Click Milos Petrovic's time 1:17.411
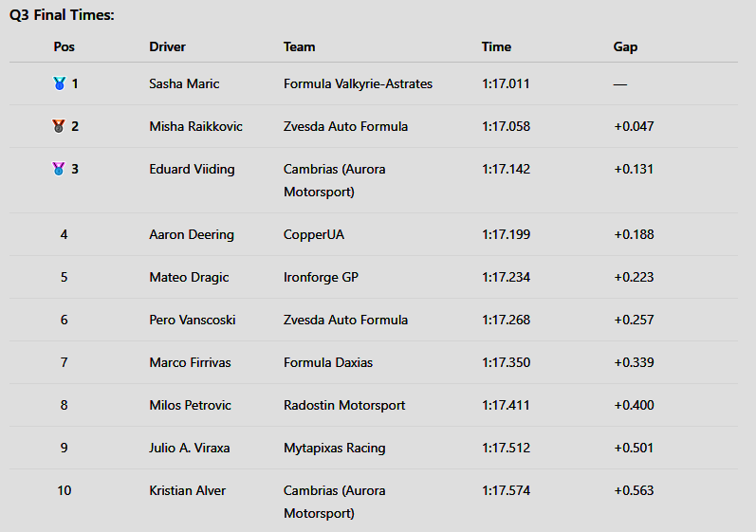756x532 pixels. coord(506,405)
